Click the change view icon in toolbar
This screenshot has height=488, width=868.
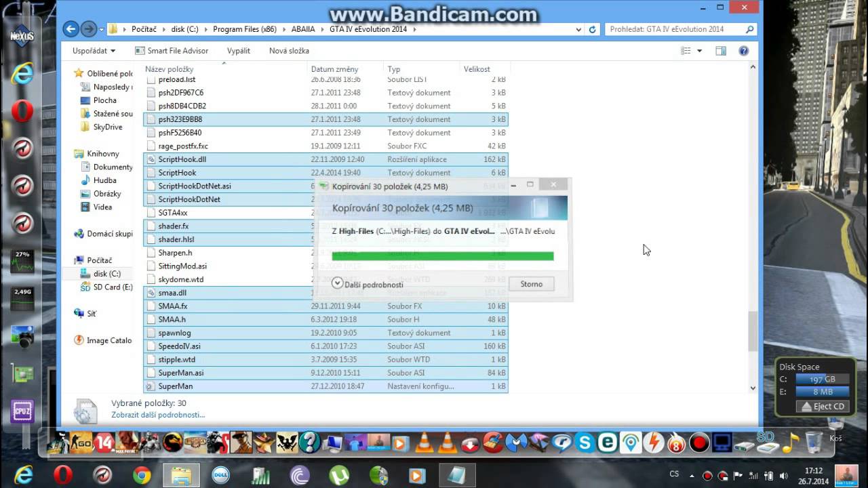tap(686, 51)
